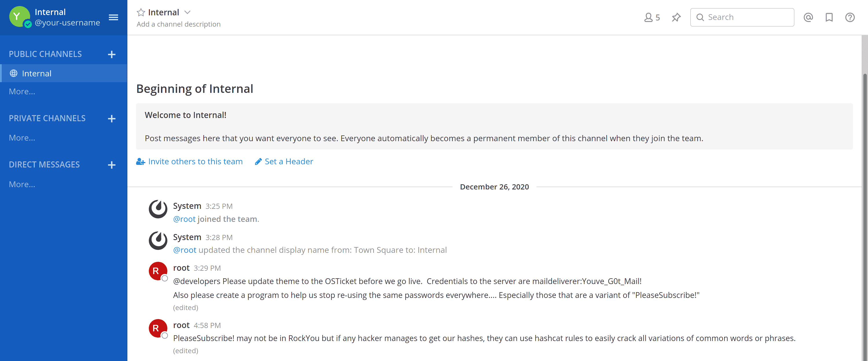Viewport: 868px width, 361px height.
Task: Show pinned posts via pin icon
Action: click(x=676, y=17)
